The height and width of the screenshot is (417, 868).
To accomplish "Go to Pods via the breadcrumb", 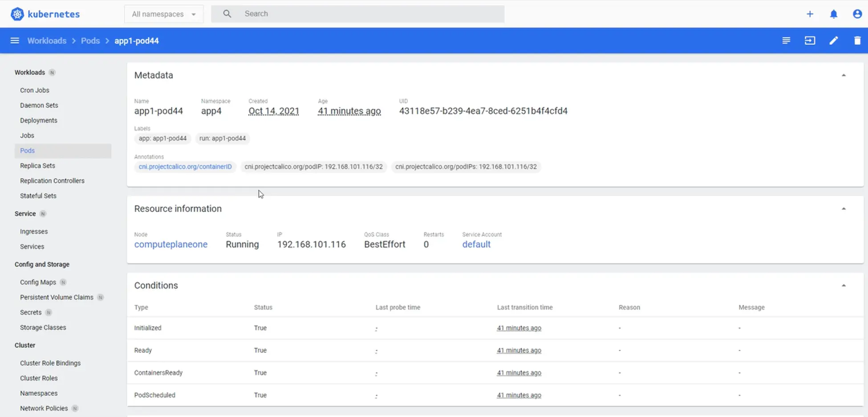I will pyautogui.click(x=90, y=41).
